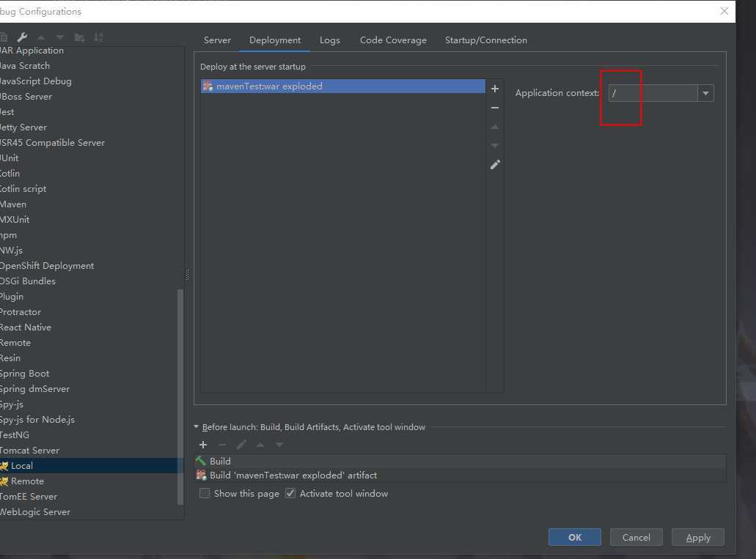Screen dimensions: 756x559
Task: Click the Application context input field
Action: pyautogui.click(x=653, y=93)
